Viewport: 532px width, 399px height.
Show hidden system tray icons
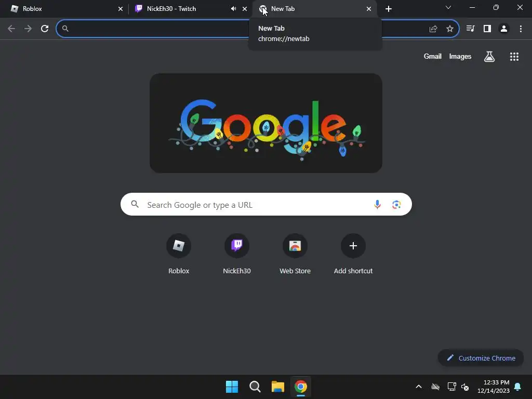click(x=419, y=387)
